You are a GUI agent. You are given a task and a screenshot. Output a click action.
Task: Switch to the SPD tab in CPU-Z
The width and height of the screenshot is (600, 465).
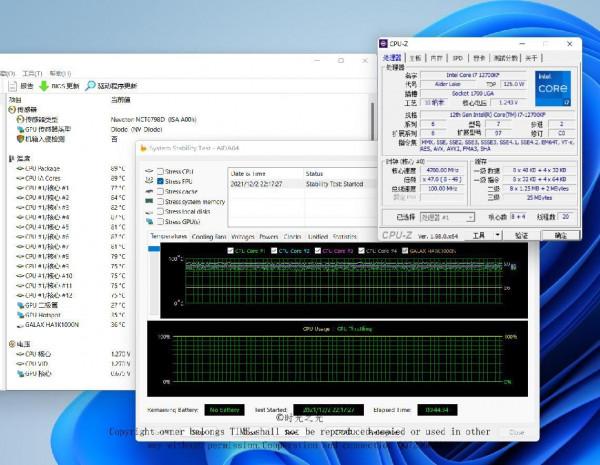457,59
